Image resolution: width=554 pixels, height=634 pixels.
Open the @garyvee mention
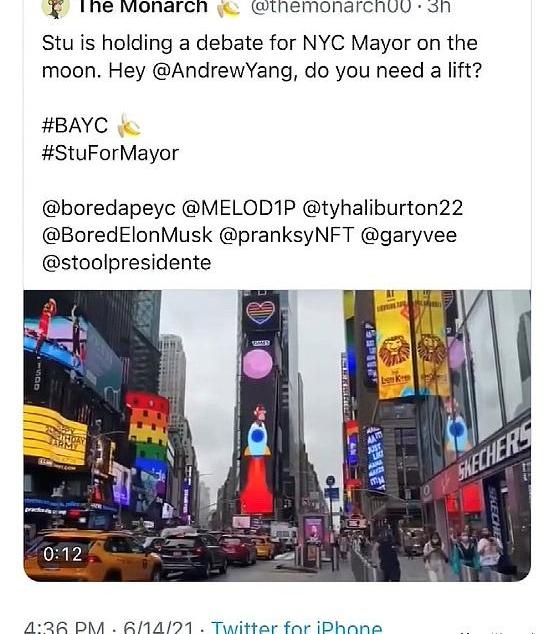(408, 236)
